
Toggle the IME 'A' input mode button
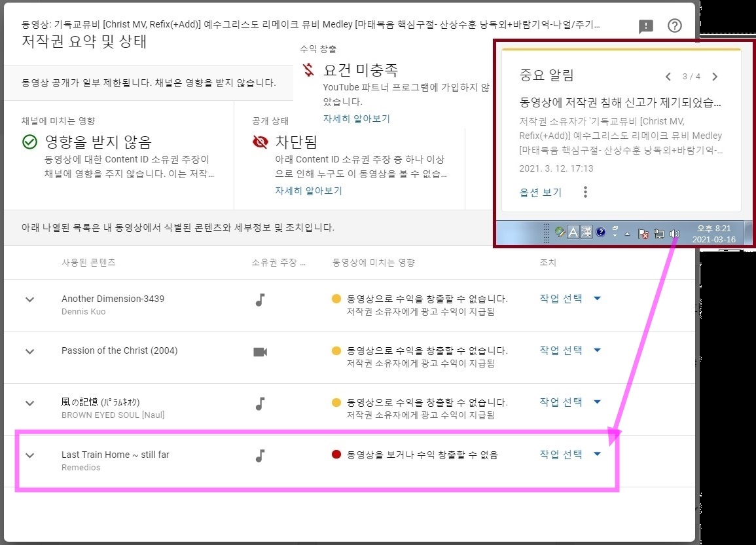(x=573, y=233)
